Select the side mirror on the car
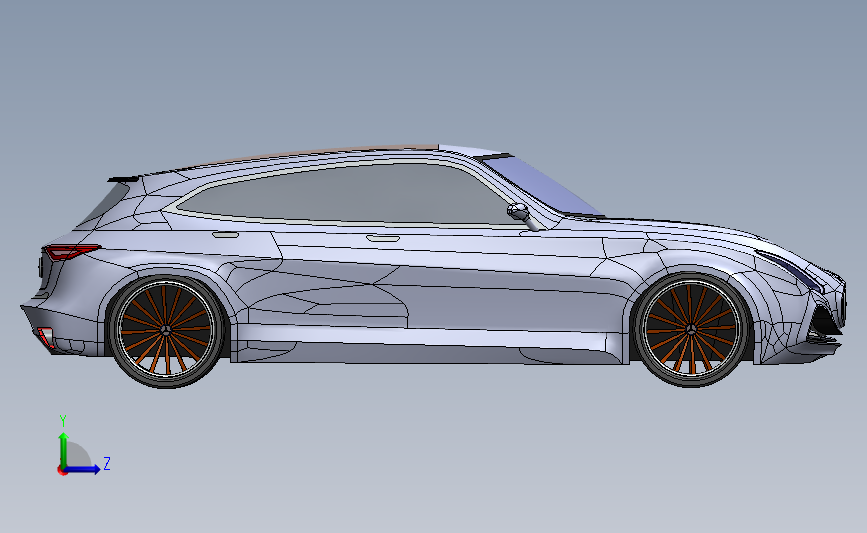Viewport: 867px width, 533px height. (x=520, y=213)
